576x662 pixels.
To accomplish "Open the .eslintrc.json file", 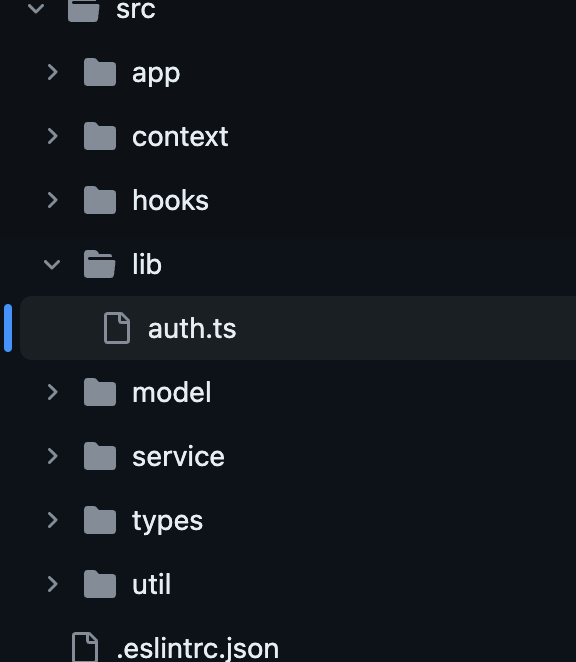I will 198,648.
